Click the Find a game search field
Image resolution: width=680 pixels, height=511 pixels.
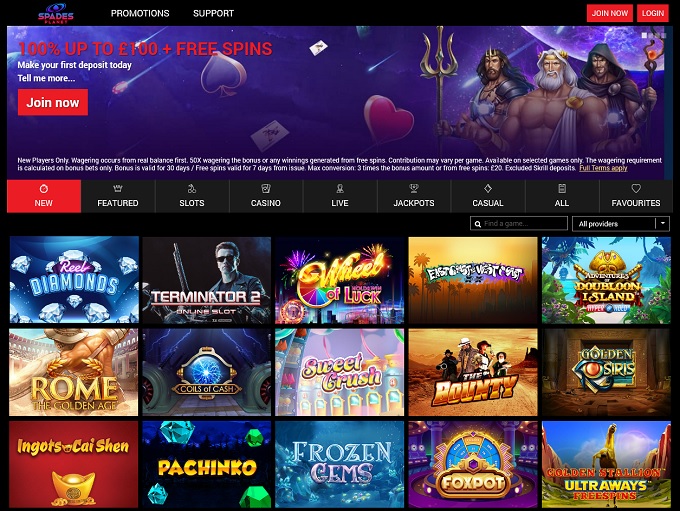point(519,223)
